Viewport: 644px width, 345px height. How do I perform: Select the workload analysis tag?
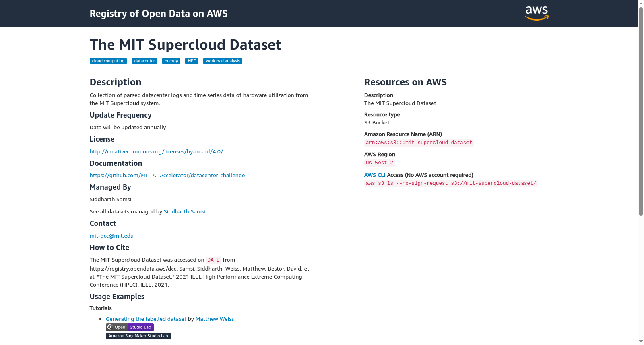pyautogui.click(x=223, y=61)
